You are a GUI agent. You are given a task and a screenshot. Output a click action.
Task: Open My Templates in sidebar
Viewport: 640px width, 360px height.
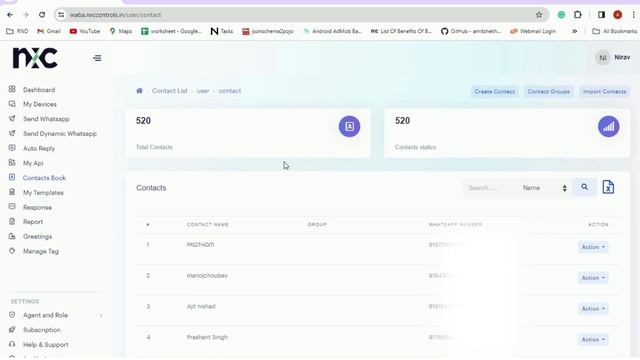tap(43, 192)
